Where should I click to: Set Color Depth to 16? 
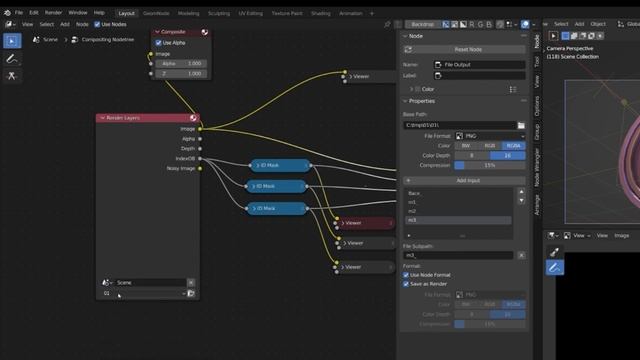[508, 156]
